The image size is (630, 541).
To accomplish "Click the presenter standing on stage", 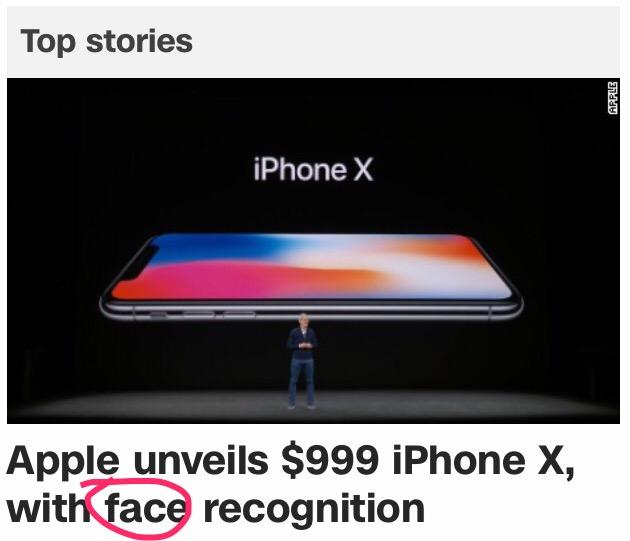I will pos(302,361).
